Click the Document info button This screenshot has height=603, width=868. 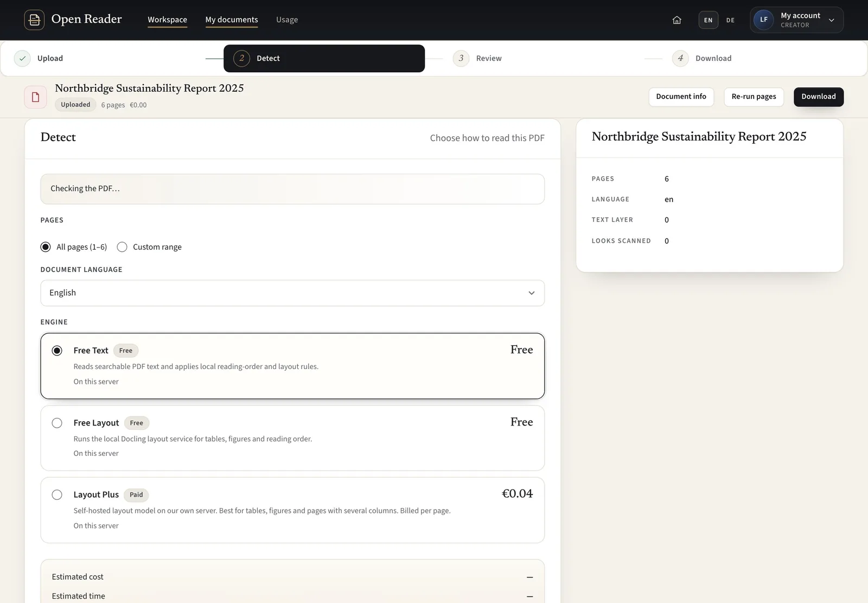[x=681, y=97]
